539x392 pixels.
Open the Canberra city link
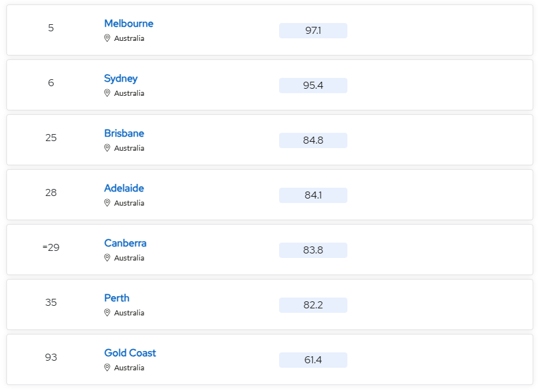coord(125,243)
